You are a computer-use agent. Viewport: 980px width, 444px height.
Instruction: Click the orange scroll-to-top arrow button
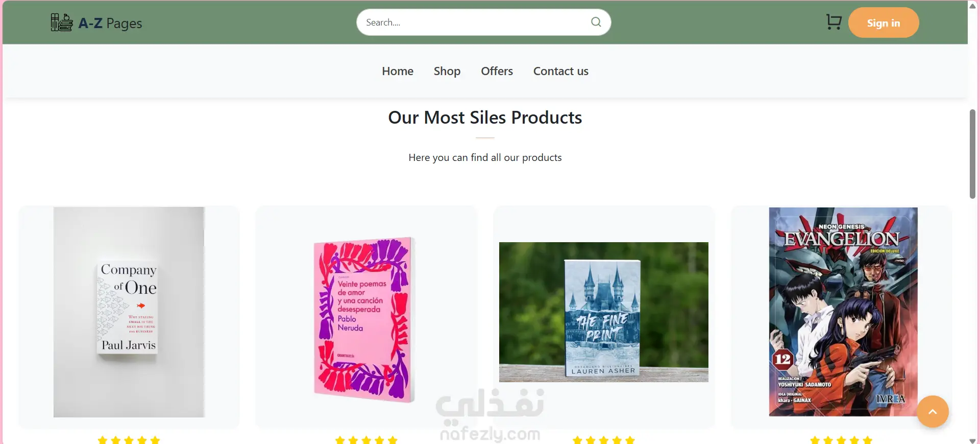tap(933, 411)
